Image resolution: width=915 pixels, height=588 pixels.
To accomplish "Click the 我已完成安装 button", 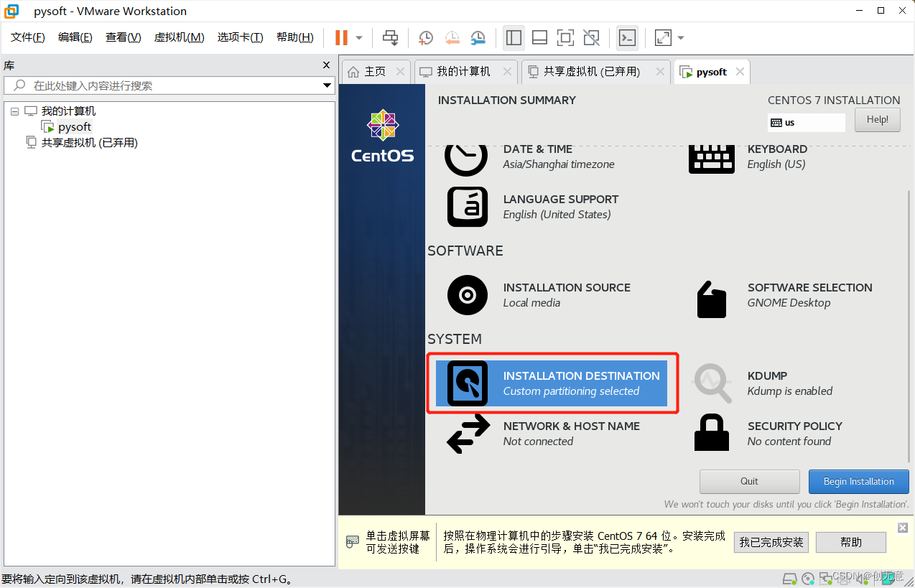I will click(771, 542).
